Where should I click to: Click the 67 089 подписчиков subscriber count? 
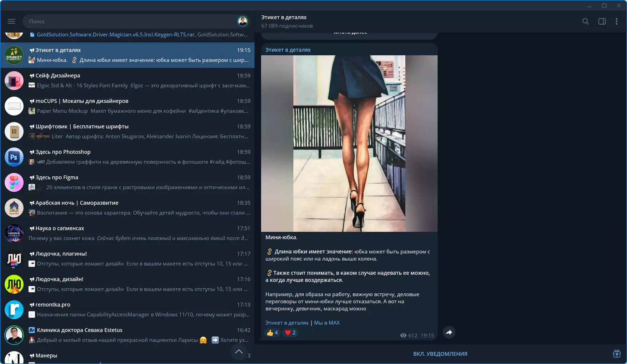[x=287, y=26]
